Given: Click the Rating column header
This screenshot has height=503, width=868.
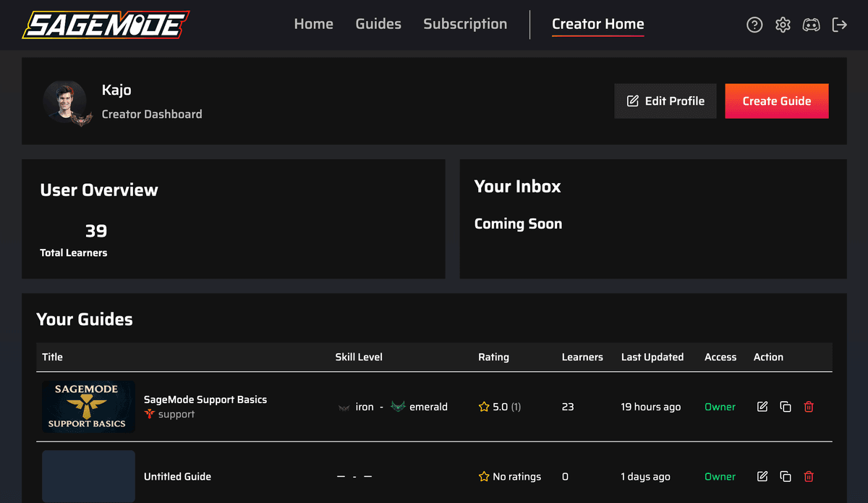Looking at the screenshot, I should [493, 357].
